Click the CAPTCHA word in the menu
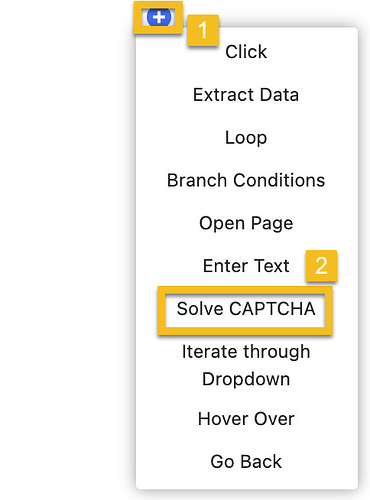The height and width of the screenshot is (500, 370). pos(272,309)
